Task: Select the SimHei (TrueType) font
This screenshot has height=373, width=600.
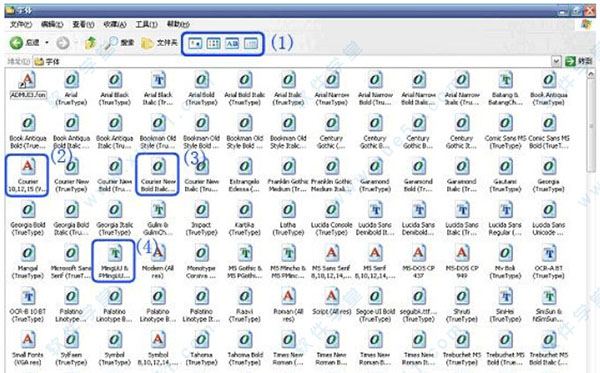Action: [x=505, y=305]
